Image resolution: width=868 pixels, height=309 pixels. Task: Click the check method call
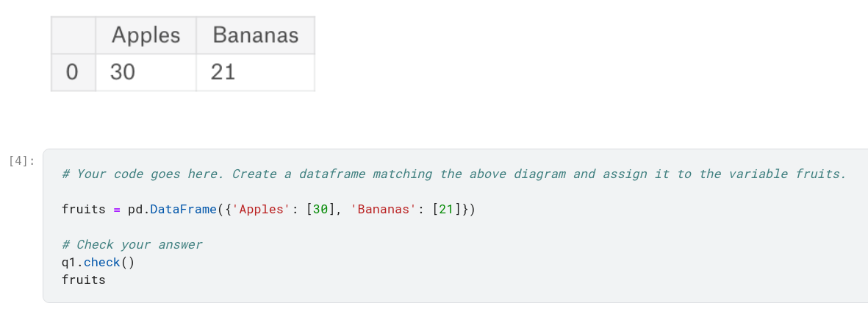tap(101, 263)
